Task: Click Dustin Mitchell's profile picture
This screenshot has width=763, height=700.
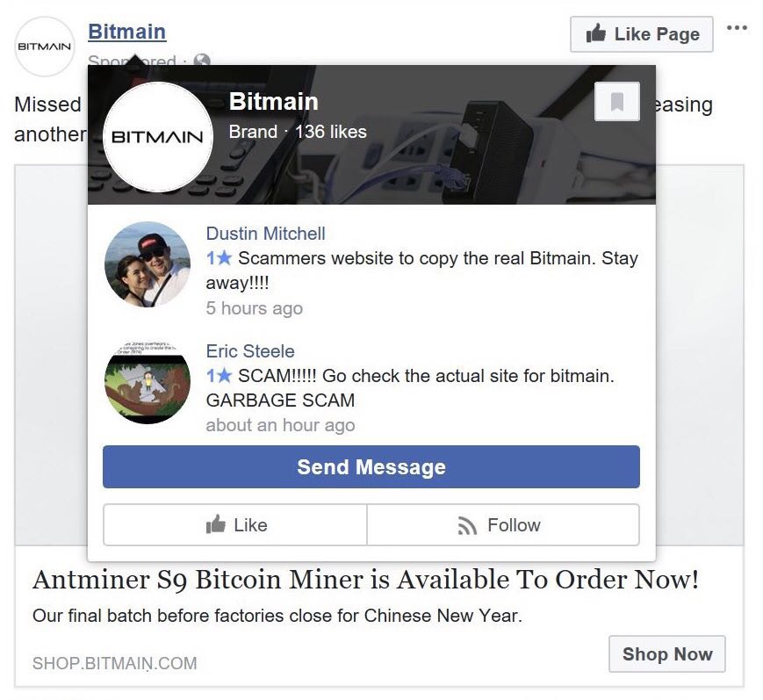Action: (148, 264)
